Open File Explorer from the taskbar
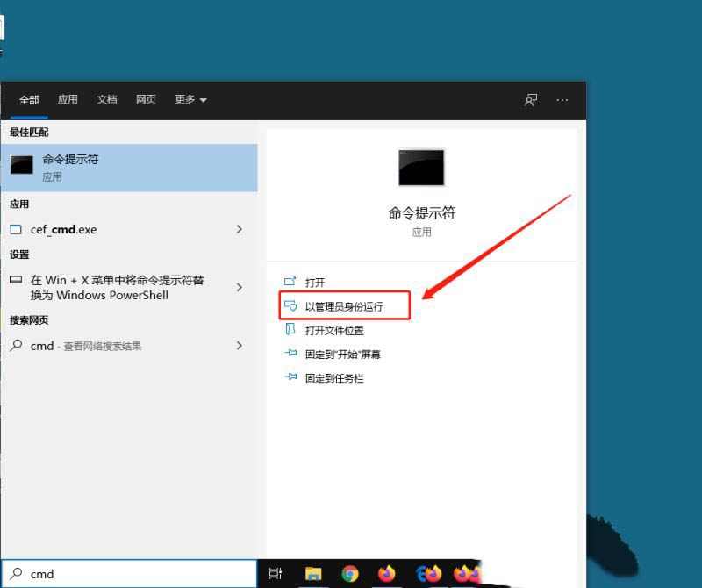Screen dimensions: 702x588 click(313, 574)
